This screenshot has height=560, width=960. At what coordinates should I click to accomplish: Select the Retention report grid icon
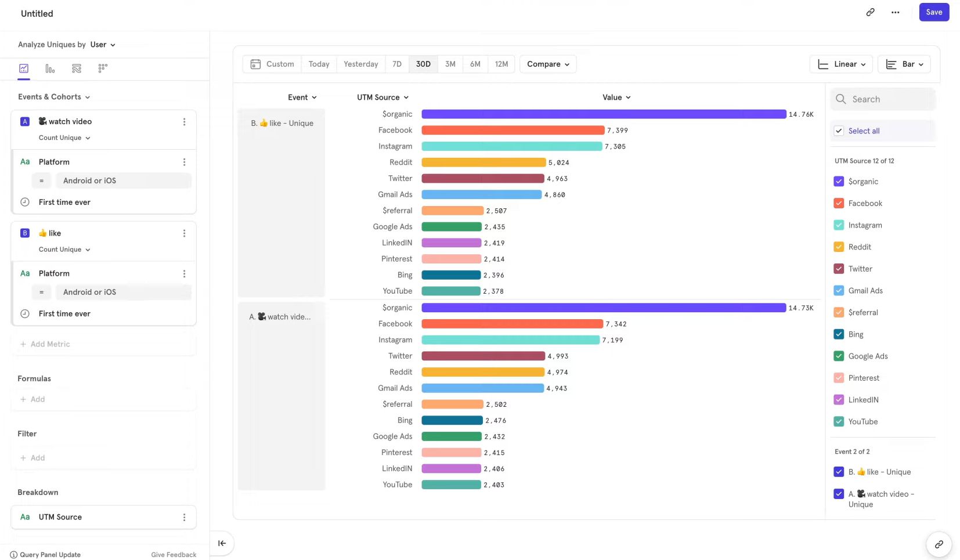pos(103,68)
